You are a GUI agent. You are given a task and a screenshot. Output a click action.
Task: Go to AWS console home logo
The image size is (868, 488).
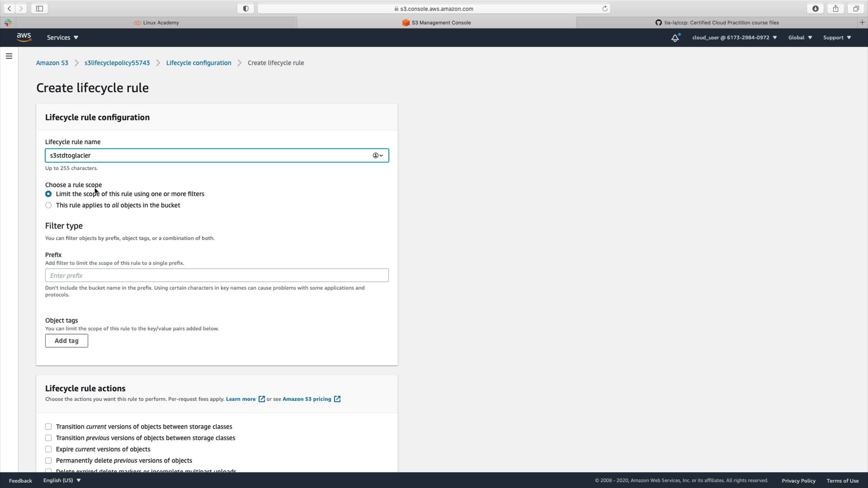tap(24, 37)
